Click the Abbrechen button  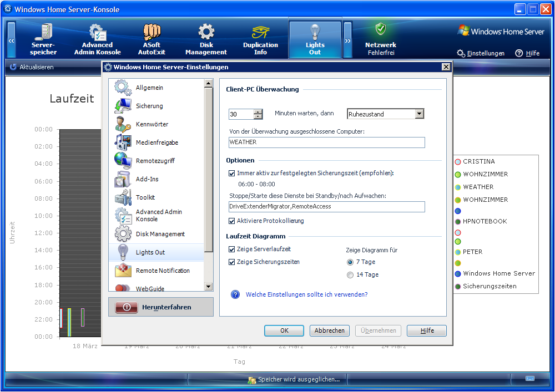(330, 330)
